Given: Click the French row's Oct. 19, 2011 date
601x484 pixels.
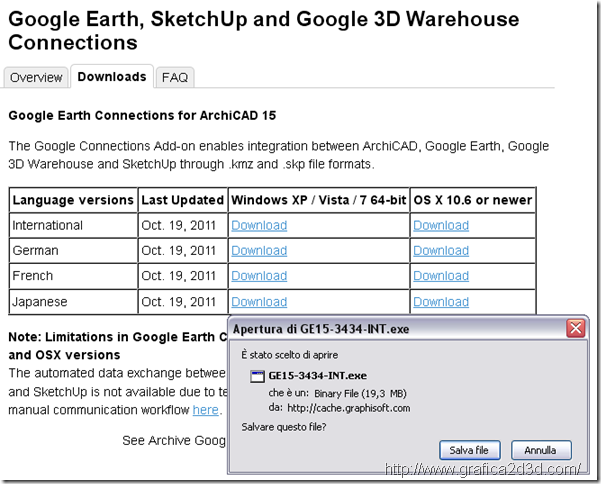Looking at the screenshot, I should pos(179,276).
